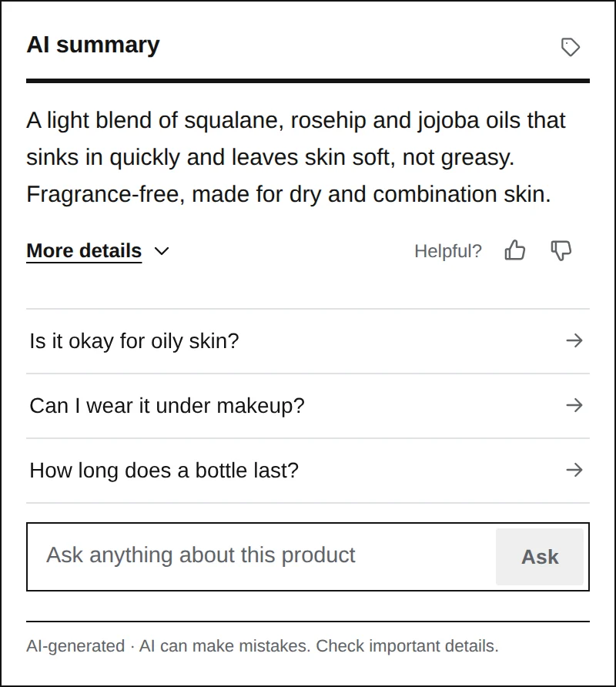Click the Helpful? label
This screenshot has height=687, width=616.
(448, 251)
